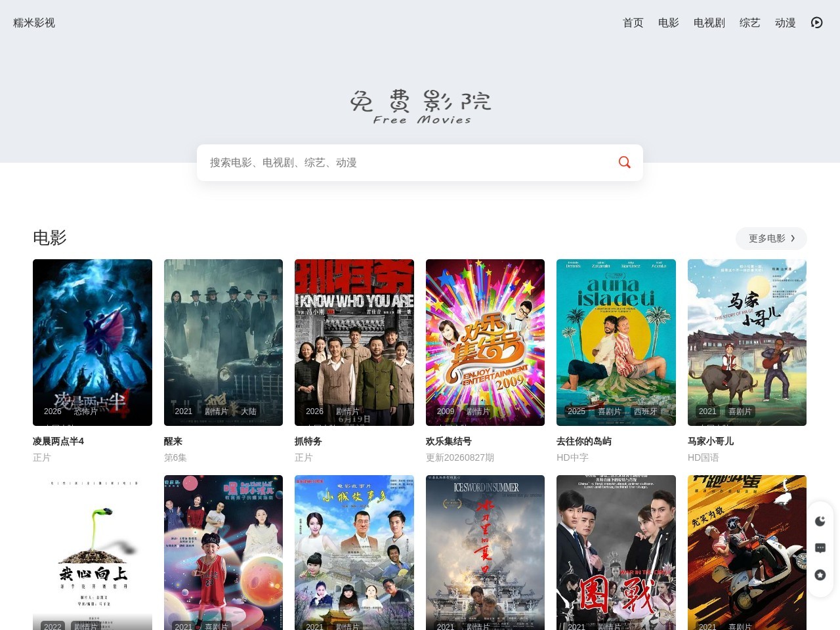Image resolution: width=840 pixels, height=630 pixels.
Task: Click the star icon in floating bar
Action: (820, 575)
